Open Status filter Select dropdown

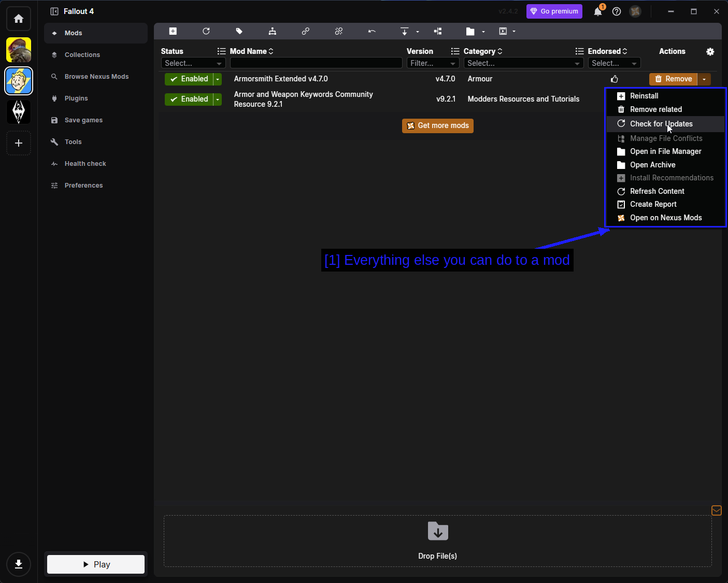[193, 63]
